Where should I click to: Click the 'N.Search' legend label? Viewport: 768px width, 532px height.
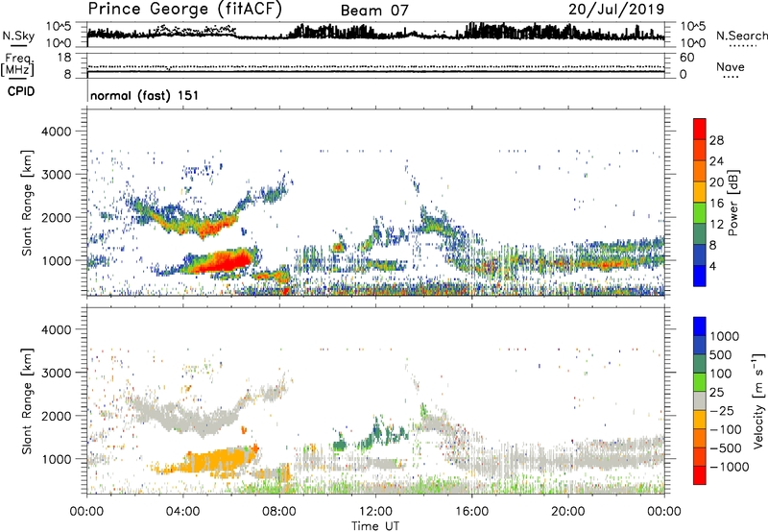click(x=741, y=36)
